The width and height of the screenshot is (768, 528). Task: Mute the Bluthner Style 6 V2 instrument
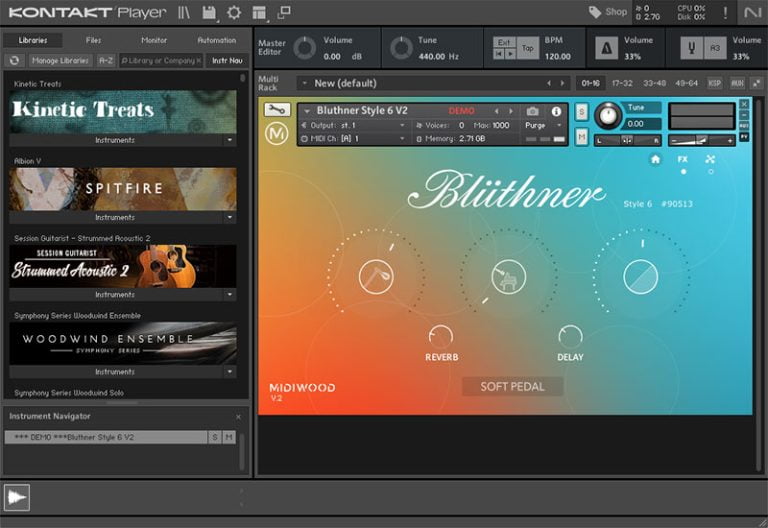tap(581, 137)
